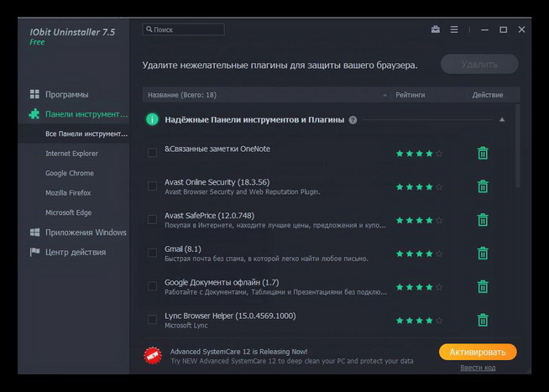Click star rating of OneNote row
The width and height of the screenshot is (549, 392).
point(419,154)
